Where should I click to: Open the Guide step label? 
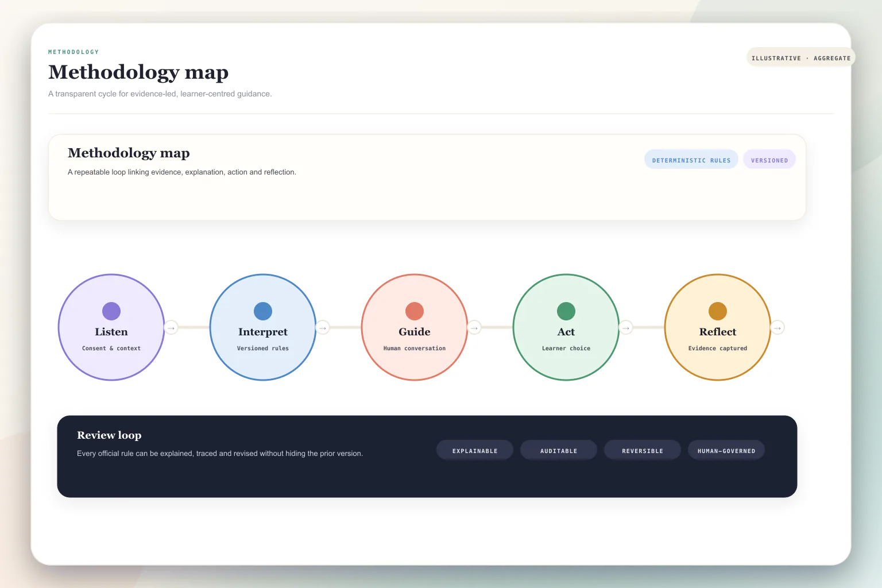pos(415,332)
